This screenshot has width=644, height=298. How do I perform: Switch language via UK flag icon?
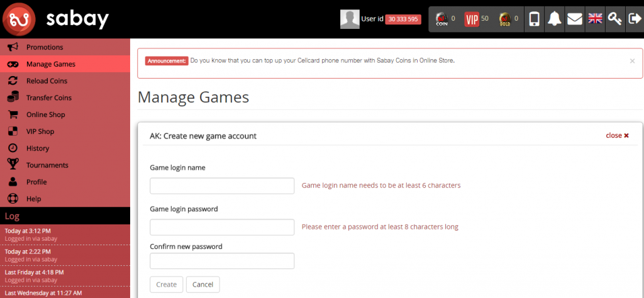(x=594, y=19)
